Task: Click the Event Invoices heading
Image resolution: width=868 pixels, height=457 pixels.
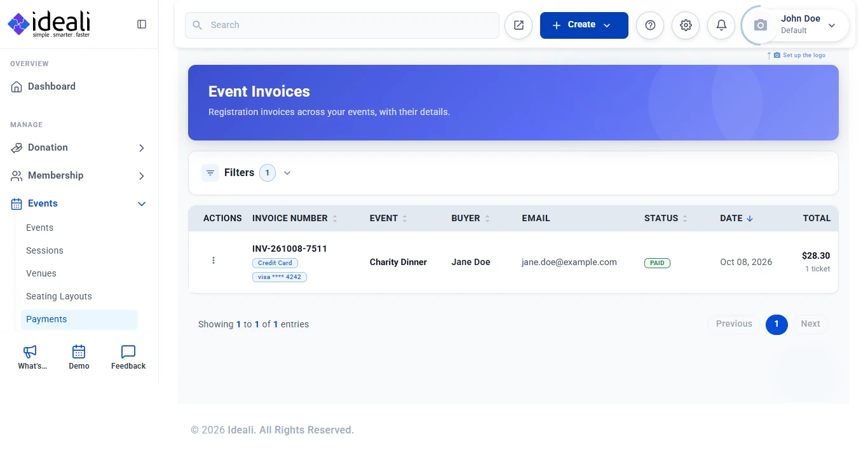Action: point(259,92)
